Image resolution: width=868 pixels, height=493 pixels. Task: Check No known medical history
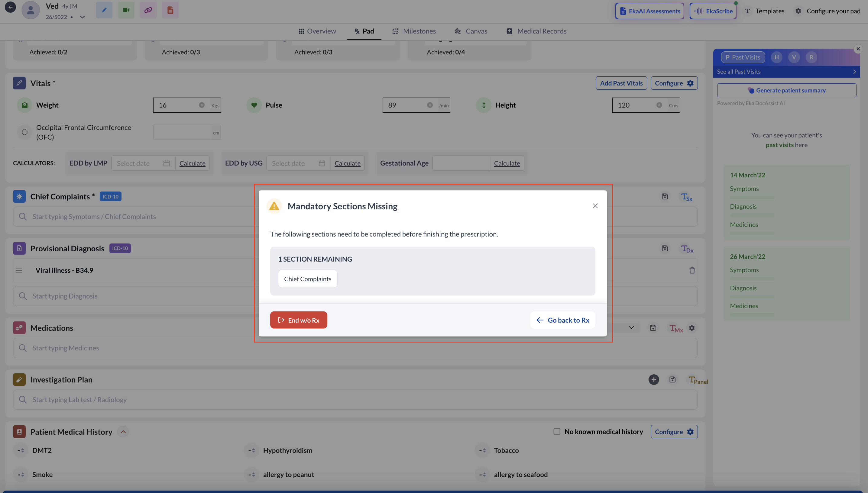pyautogui.click(x=557, y=431)
